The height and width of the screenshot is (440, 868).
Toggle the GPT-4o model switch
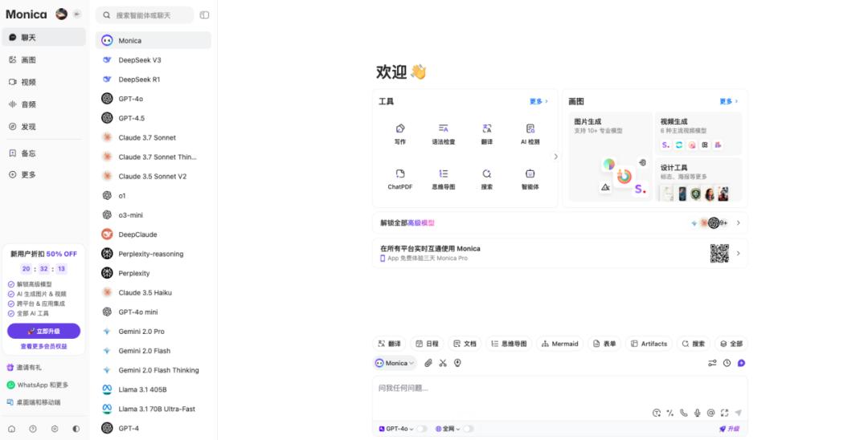[x=422, y=429]
